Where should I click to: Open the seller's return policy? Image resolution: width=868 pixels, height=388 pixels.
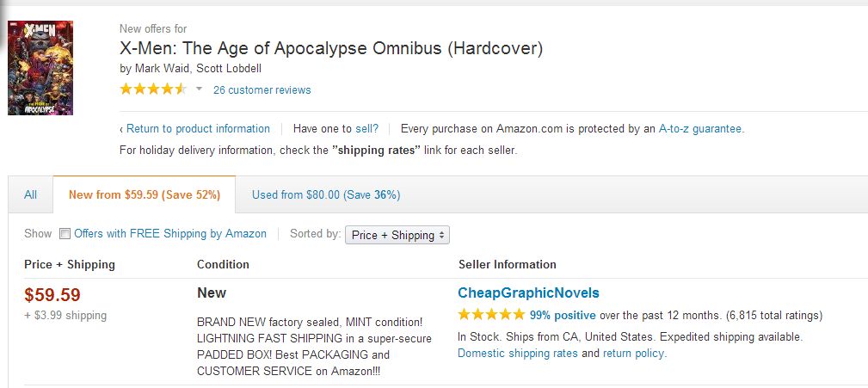[x=634, y=354]
